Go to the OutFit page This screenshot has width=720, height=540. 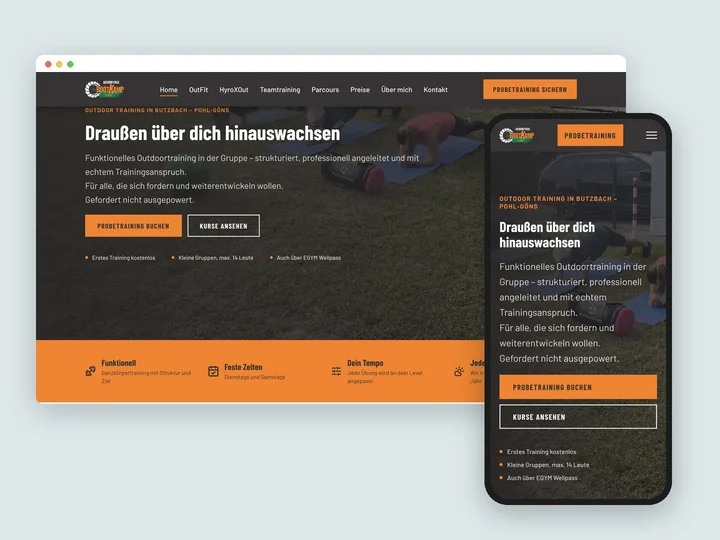198,90
